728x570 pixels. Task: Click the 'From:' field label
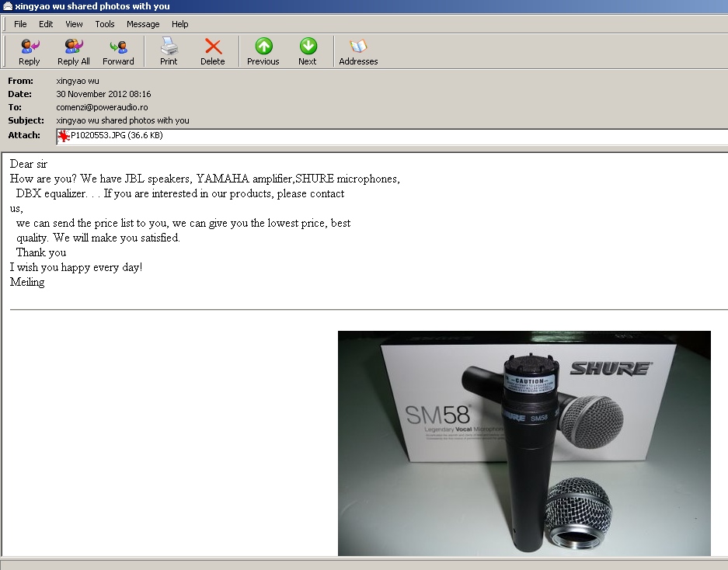[20, 81]
